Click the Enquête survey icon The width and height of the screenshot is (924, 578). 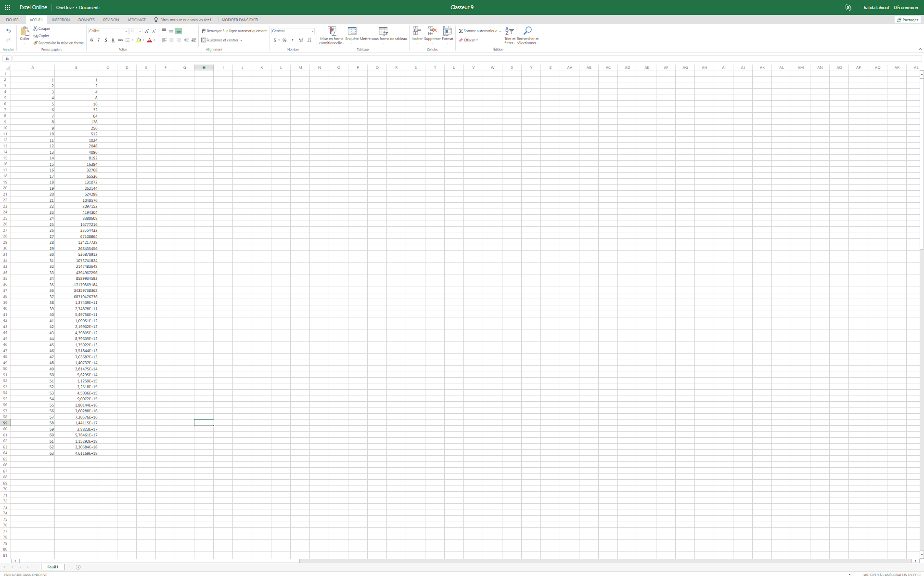click(x=352, y=32)
